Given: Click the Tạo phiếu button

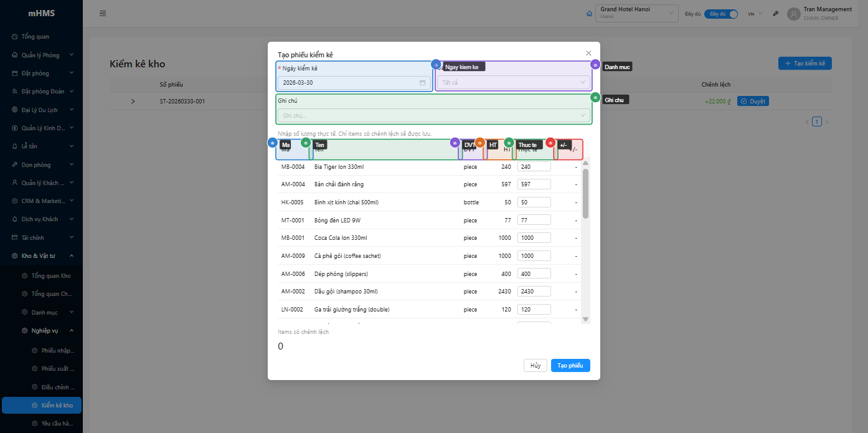Looking at the screenshot, I should 570,366.
